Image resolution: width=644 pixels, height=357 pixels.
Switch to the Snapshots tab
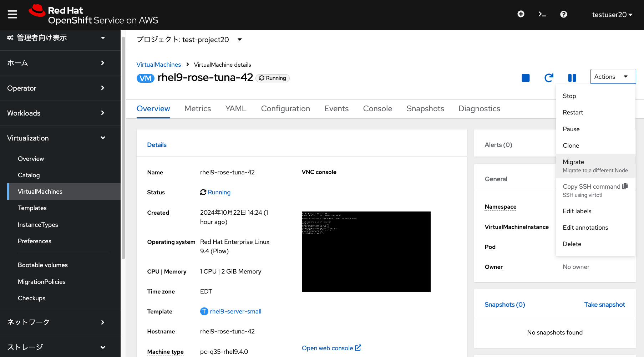(425, 109)
